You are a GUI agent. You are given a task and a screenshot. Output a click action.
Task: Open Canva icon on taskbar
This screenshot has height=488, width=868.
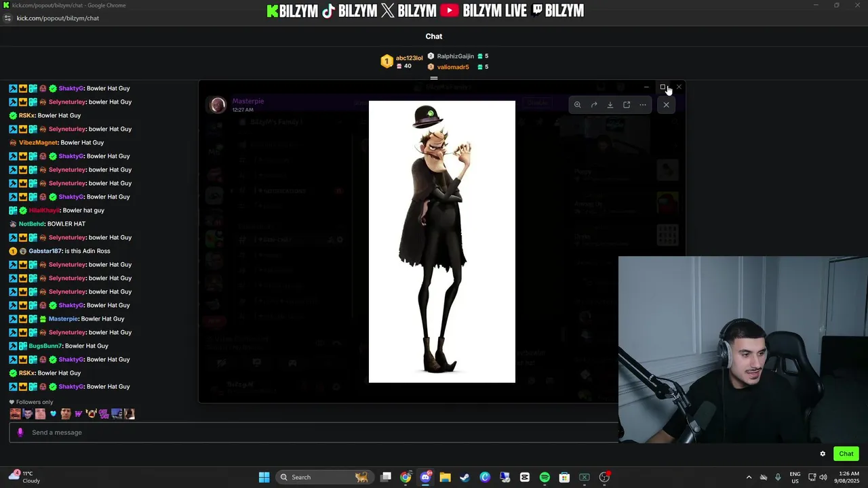click(x=485, y=477)
